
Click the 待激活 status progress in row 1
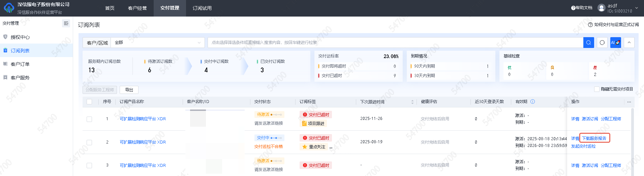tap(269, 115)
